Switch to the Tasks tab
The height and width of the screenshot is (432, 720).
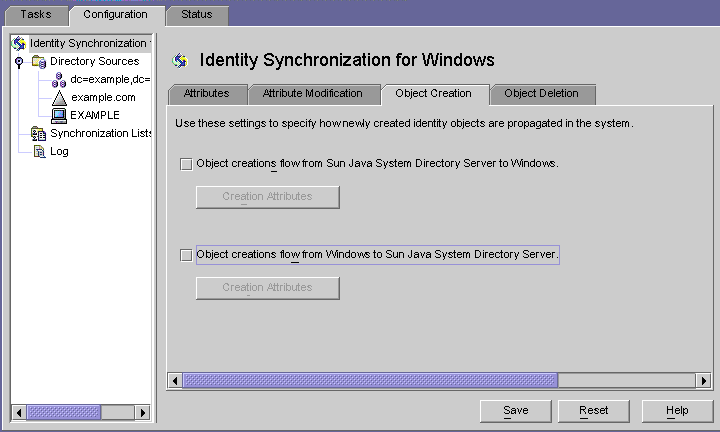pyautogui.click(x=36, y=15)
